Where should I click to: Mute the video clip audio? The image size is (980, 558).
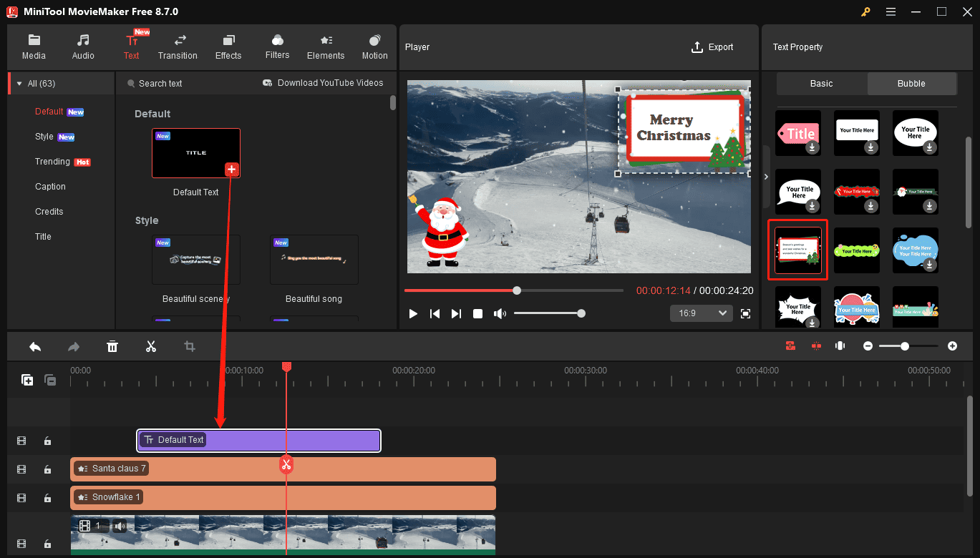(x=120, y=526)
